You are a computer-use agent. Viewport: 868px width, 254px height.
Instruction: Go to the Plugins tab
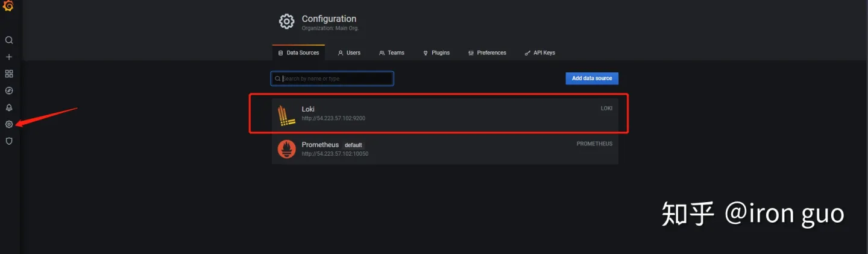coord(436,52)
